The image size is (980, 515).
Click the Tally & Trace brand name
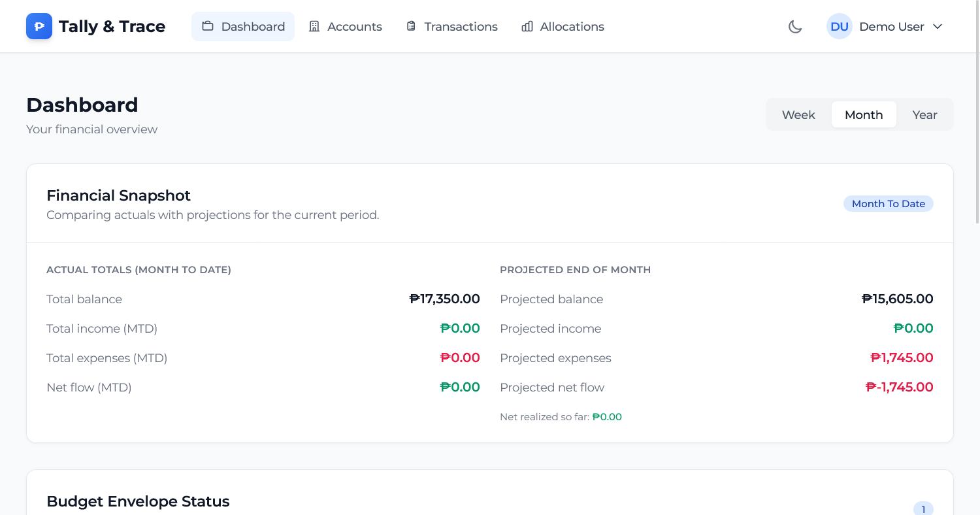click(112, 27)
